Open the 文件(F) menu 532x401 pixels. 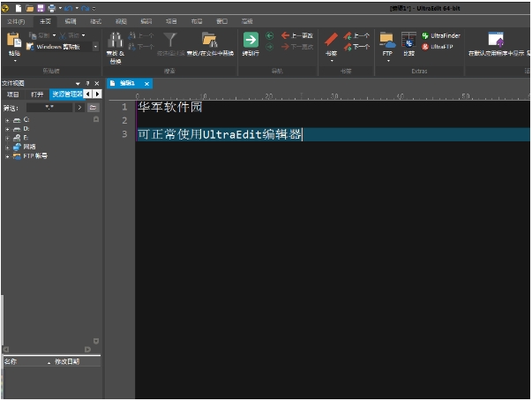(x=16, y=21)
